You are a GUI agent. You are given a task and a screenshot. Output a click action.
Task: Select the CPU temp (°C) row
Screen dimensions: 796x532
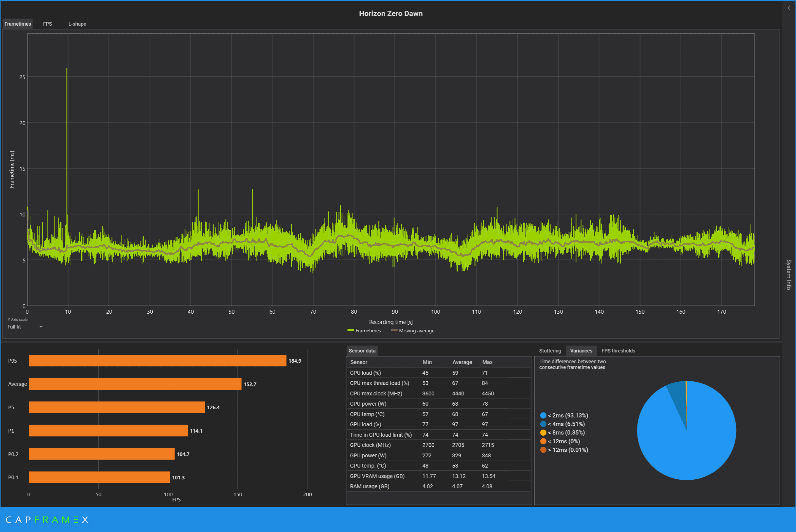pyautogui.click(x=439, y=414)
